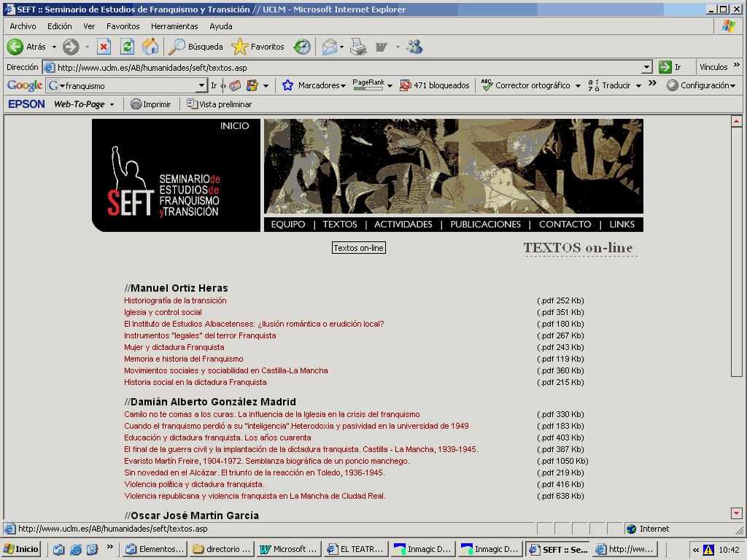Click the Google toolbar options gear-like icon
This screenshot has height=560, width=747.
(x=252, y=86)
